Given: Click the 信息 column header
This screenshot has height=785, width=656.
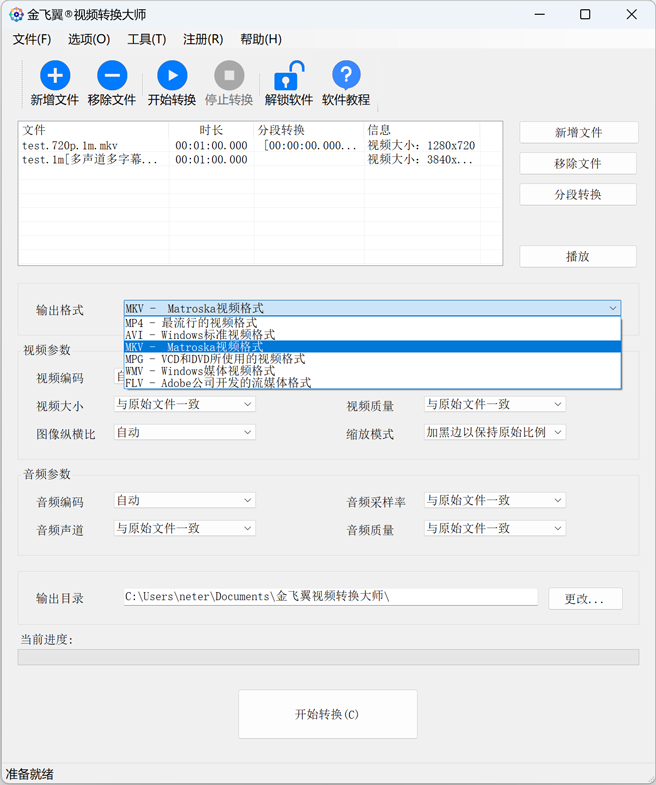Looking at the screenshot, I should (422, 130).
